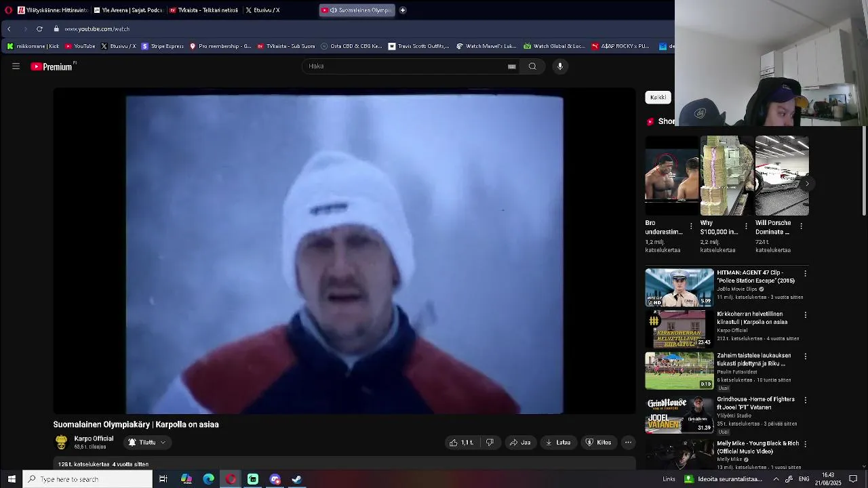Open the YouTube bookmark

80,46
